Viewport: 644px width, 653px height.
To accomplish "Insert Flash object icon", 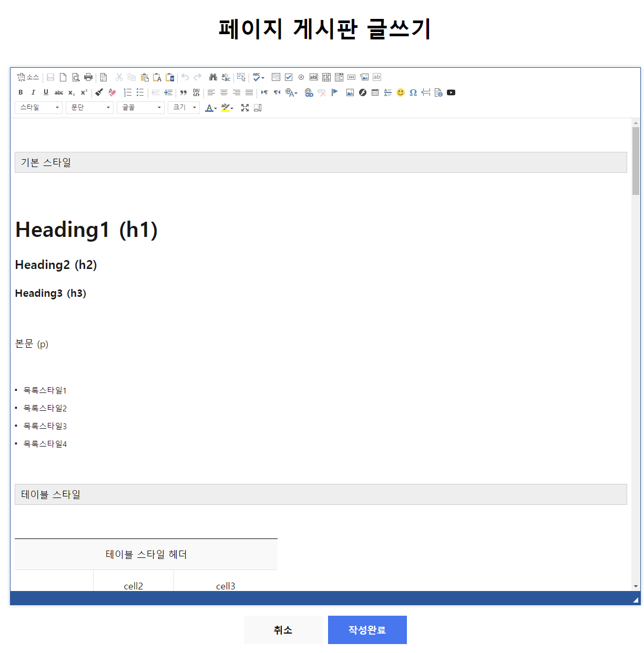I will point(363,92).
